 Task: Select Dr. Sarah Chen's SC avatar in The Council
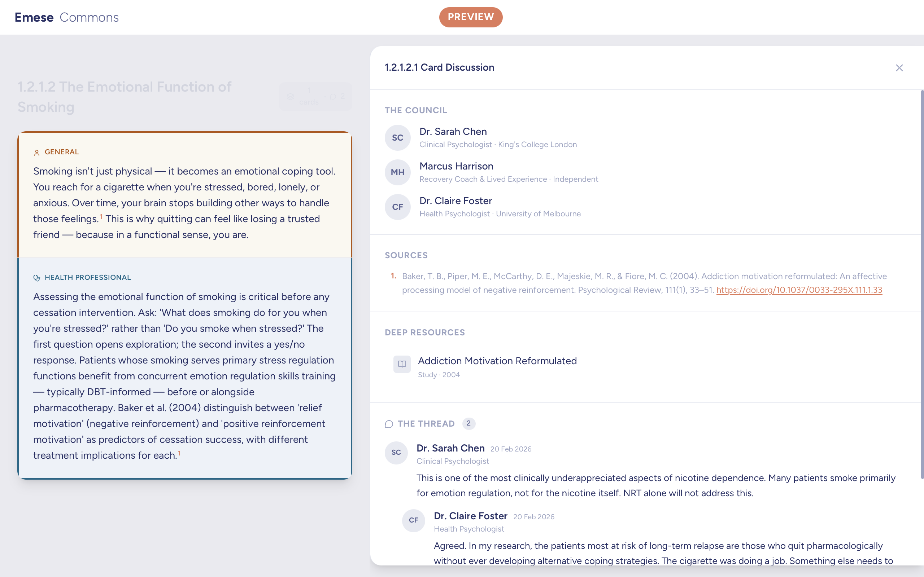pyautogui.click(x=397, y=137)
